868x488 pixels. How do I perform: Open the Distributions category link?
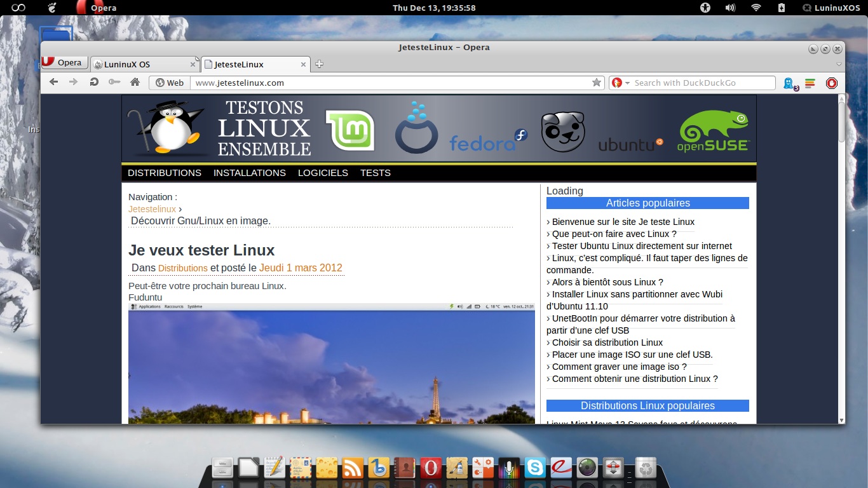point(183,268)
